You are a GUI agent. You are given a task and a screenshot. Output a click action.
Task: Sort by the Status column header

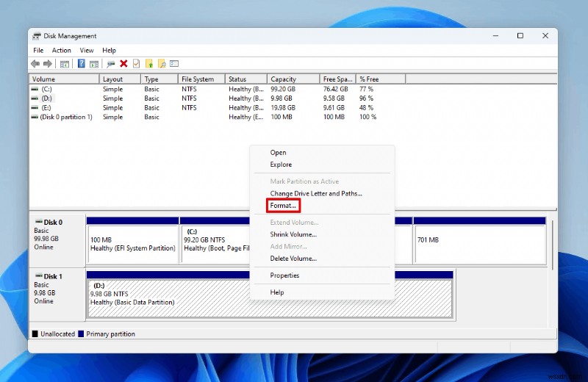[x=246, y=79]
